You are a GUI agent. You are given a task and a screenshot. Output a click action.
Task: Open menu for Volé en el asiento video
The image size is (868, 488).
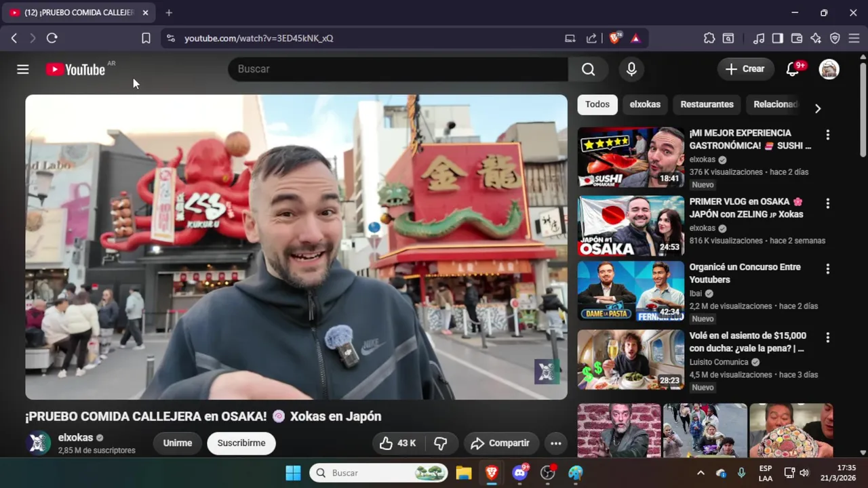click(827, 338)
